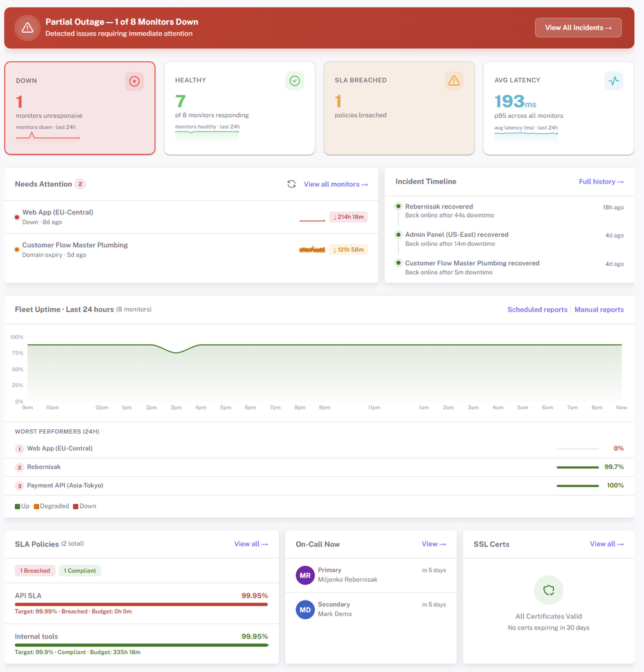Click the sparkline icon on the AVG LATENCY card
This screenshot has height=672, width=644.
pyautogui.click(x=613, y=80)
